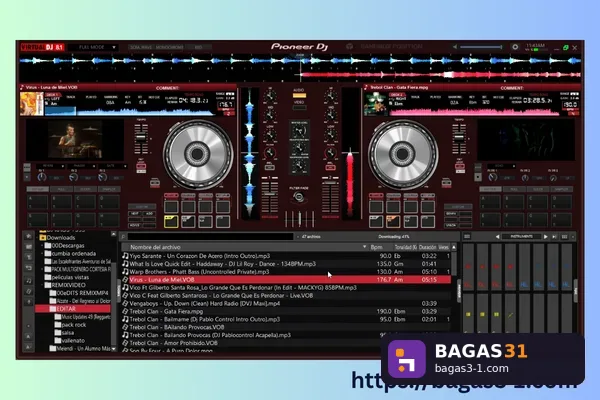Open the sampler panel menu icon
The image size is (600, 400).
tap(467, 237)
